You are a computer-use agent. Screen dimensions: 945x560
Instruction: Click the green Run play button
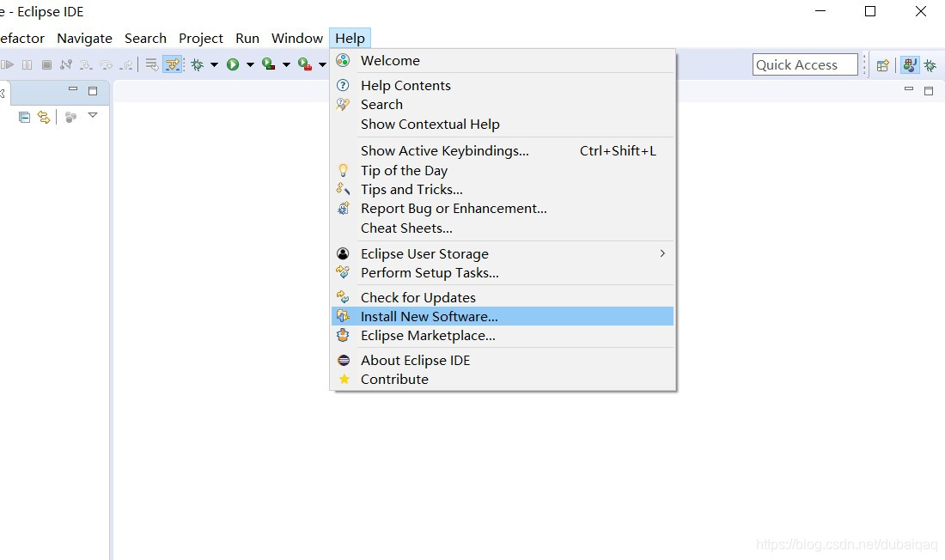pyautogui.click(x=233, y=64)
